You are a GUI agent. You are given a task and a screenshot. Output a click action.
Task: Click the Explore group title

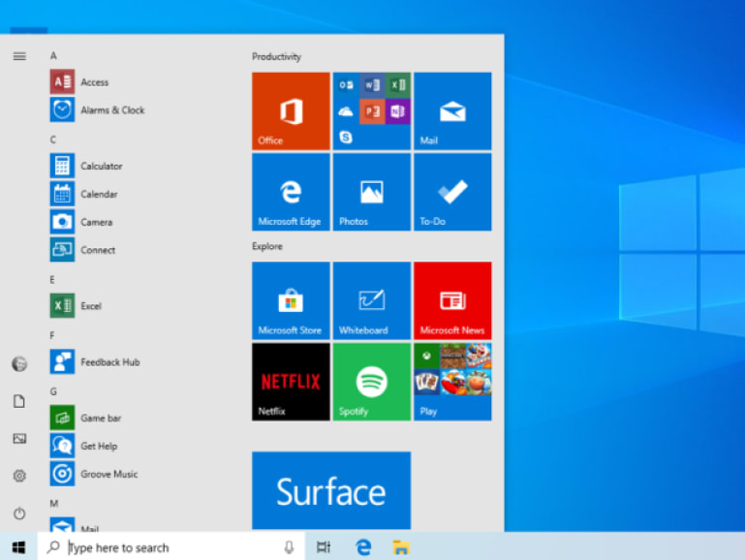(x=267, y=246)
